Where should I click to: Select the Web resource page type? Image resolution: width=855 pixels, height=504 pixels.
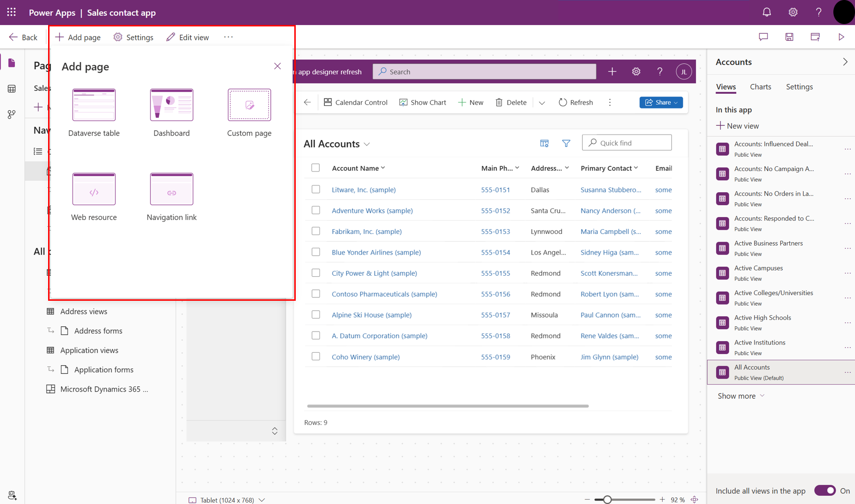tap(94, 194)
